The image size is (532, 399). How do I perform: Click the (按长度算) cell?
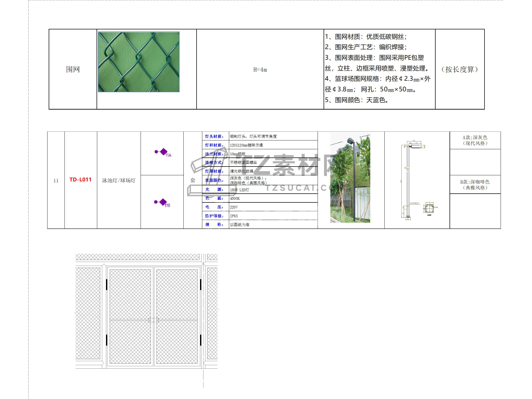(460, 70)
